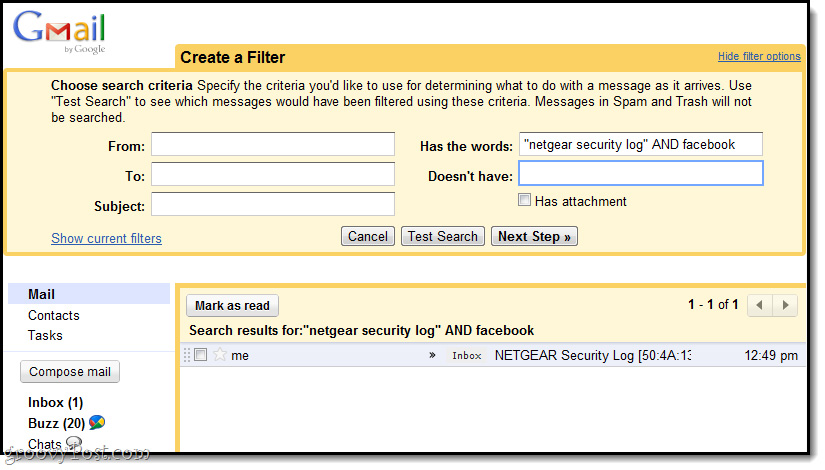
Task: Open Inbox (1) folder
Action: [55, 403]
